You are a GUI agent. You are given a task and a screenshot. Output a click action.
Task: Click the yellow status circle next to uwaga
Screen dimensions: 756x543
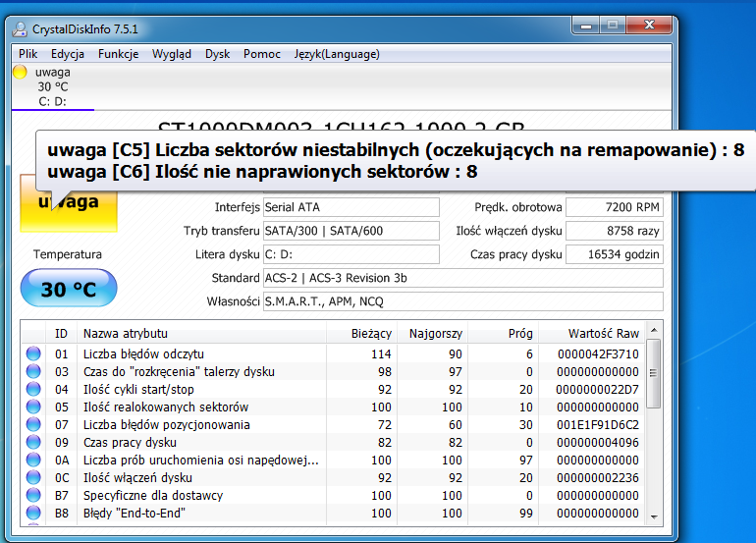(x=20, y=72)
